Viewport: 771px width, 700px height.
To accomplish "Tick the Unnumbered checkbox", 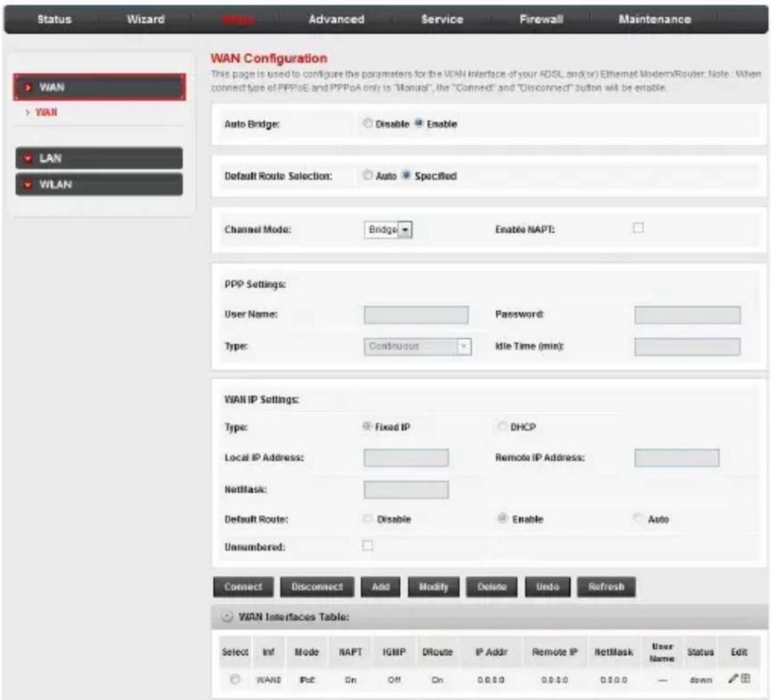I will [368, 546].
